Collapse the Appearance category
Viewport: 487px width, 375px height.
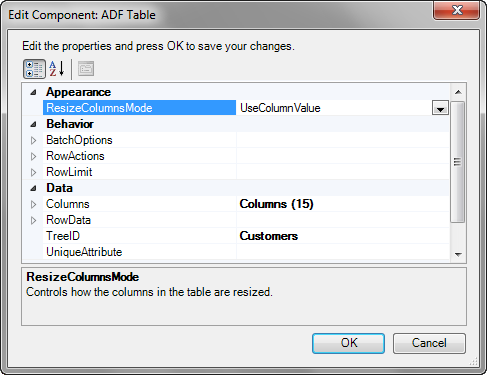click(x=33, y=92)
